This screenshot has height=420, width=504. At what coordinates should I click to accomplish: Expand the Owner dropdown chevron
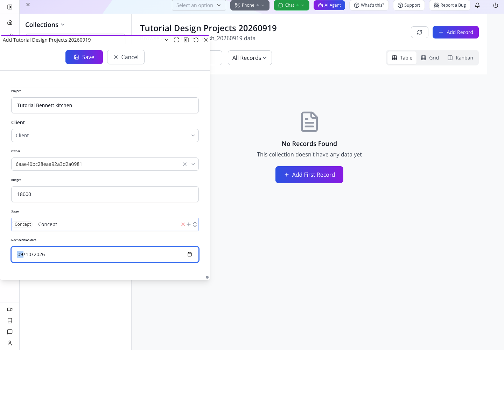[x=193, y=164]
